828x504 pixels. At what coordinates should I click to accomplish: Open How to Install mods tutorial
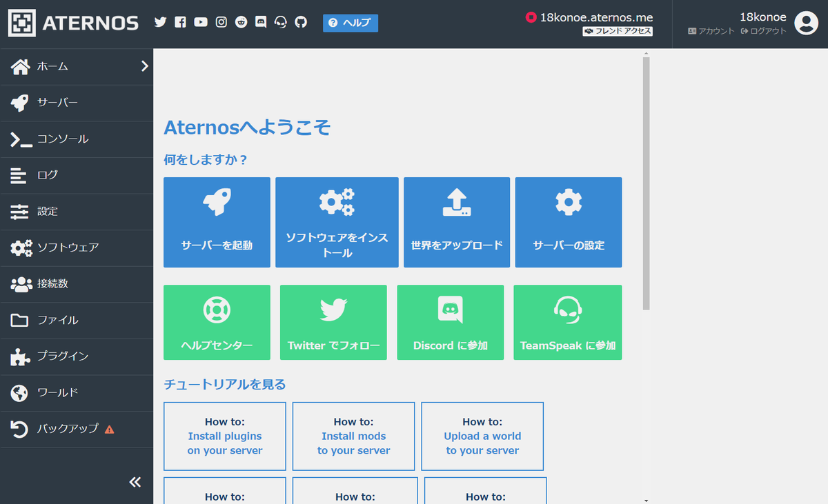(353, 436)
